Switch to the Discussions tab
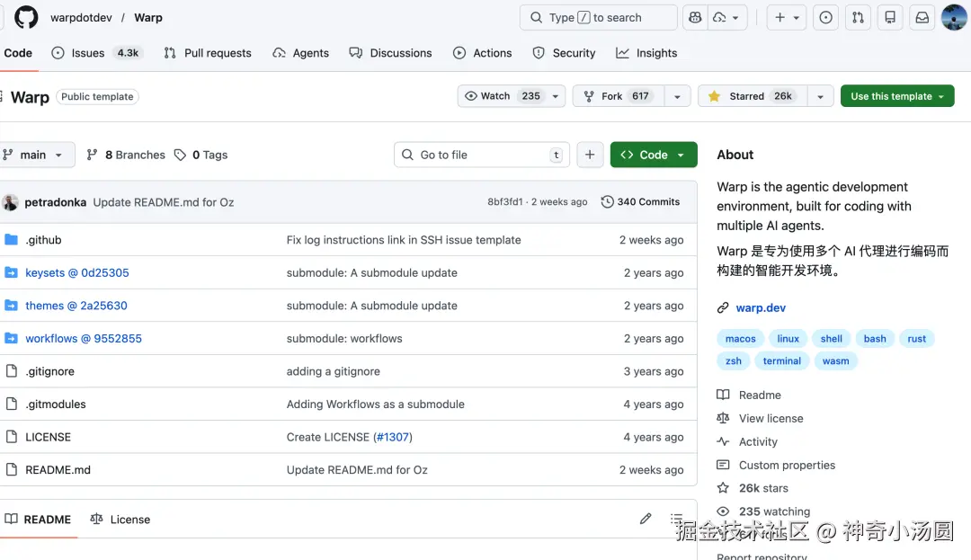Viewport: 971px width, 560px height. (391, 53)
